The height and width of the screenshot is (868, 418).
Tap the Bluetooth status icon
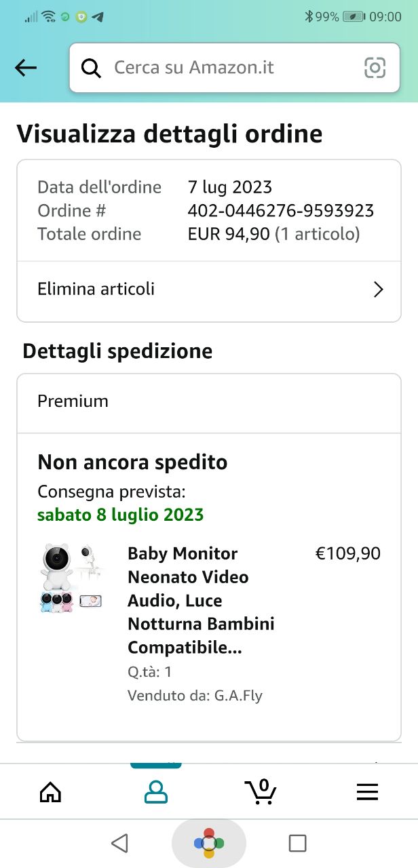[309, 17]
